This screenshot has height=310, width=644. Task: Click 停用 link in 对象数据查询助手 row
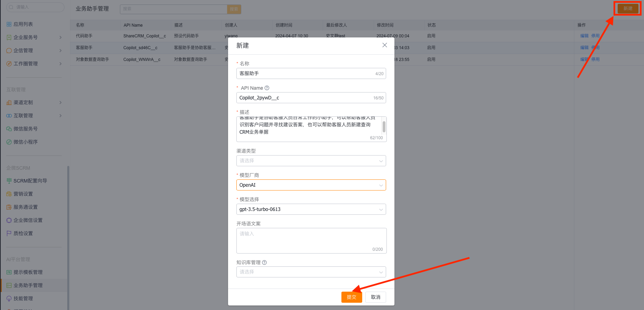pyautogui.click(x=595, y=60)
